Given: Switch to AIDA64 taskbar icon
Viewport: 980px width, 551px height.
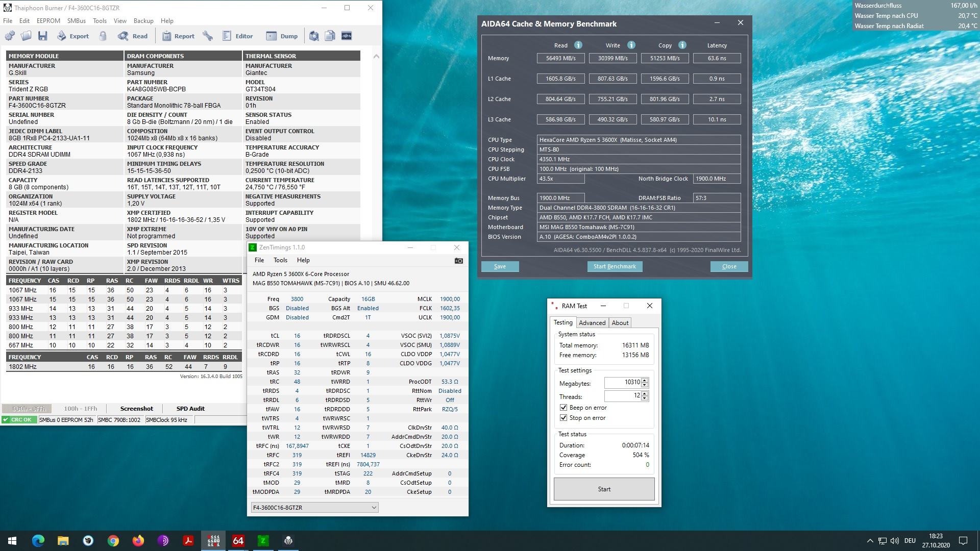Looking at the screenshot, I should 238,541.
